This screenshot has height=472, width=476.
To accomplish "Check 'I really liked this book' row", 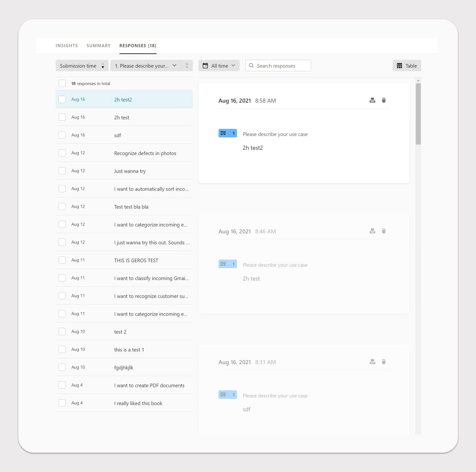I will click(x=62, y=403).
